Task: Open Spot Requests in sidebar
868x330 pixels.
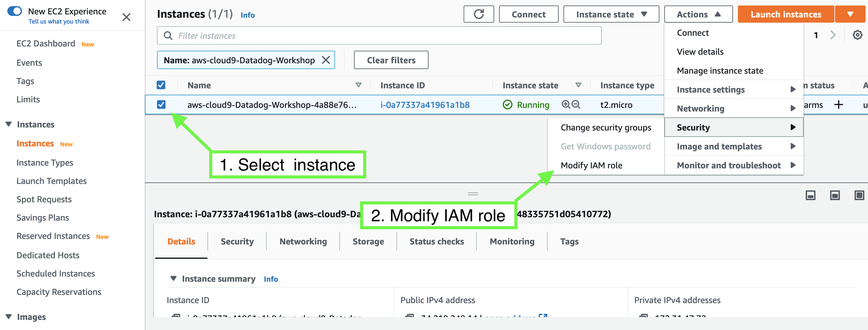Action: (44, 199)
